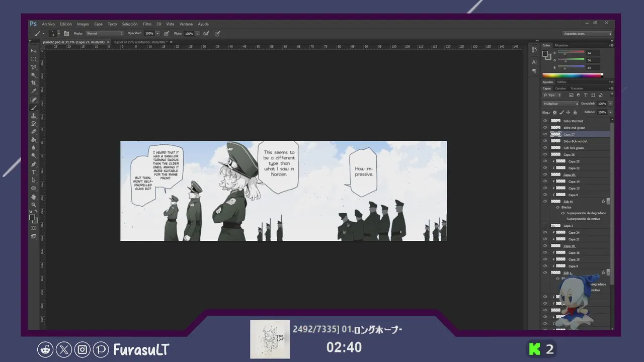Open the Archivo menu
644x362 pixels.
[48, 24]
